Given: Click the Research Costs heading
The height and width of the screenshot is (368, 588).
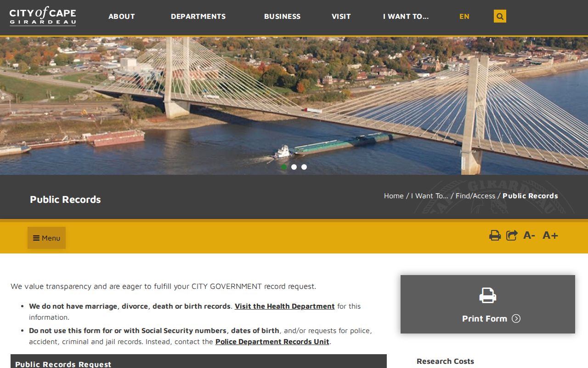Looking at the screenshot, I should (x=445, y=362).
